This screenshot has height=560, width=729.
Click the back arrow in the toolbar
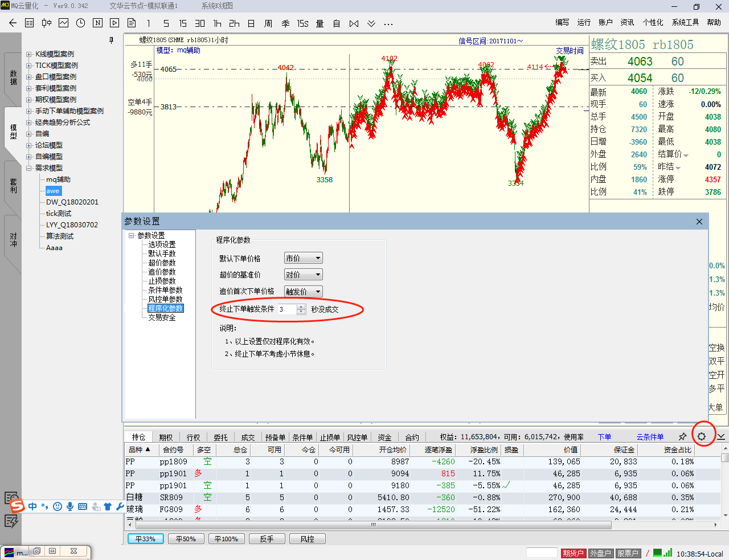[13, 23]
